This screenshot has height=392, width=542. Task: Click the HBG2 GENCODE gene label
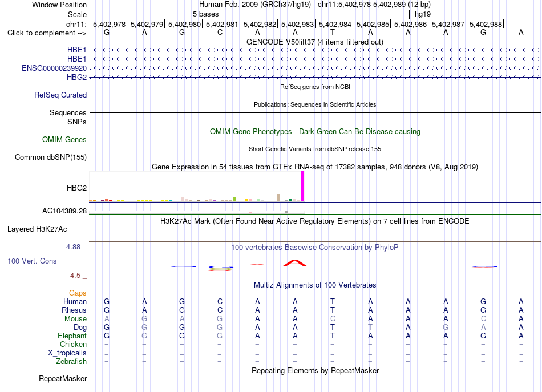coord(77,77)
